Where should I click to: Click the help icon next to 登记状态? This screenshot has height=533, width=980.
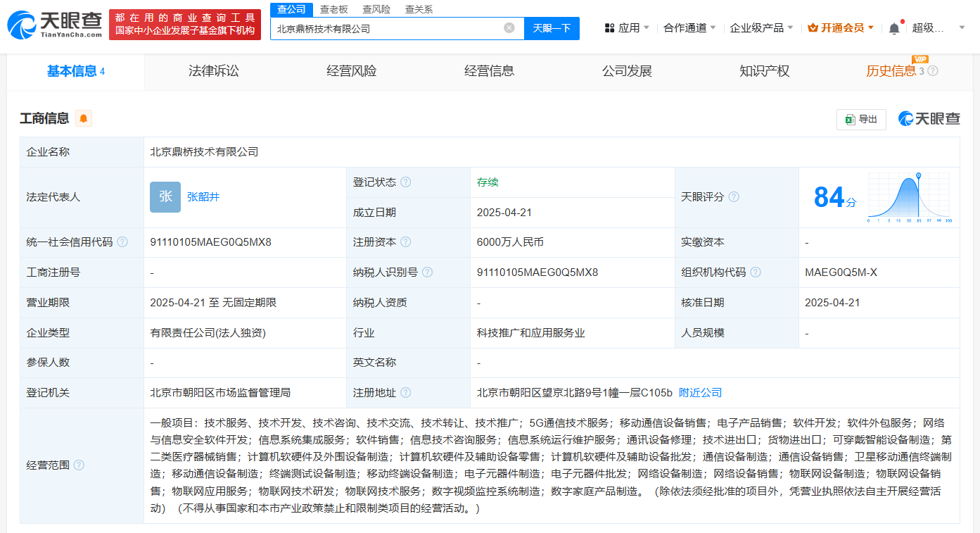(x=406, y=182)
